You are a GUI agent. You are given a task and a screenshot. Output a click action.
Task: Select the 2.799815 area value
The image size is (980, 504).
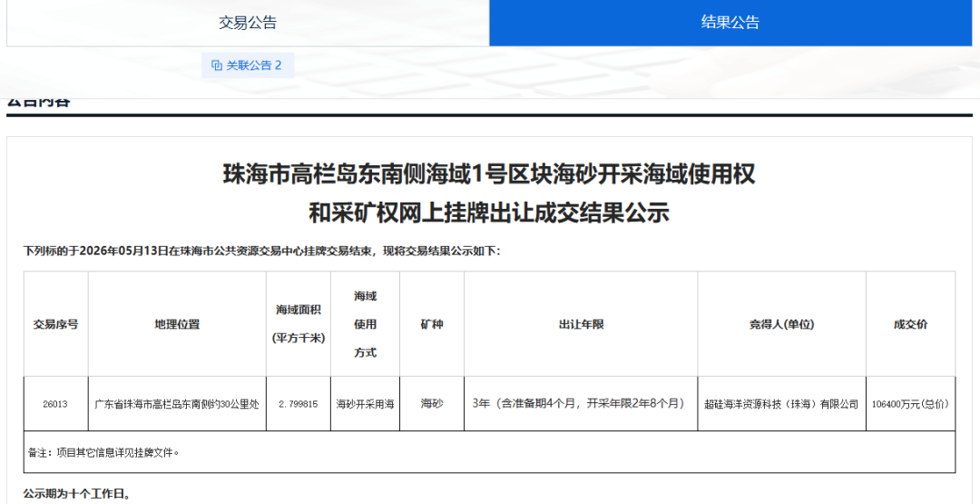tap(299, 404)
